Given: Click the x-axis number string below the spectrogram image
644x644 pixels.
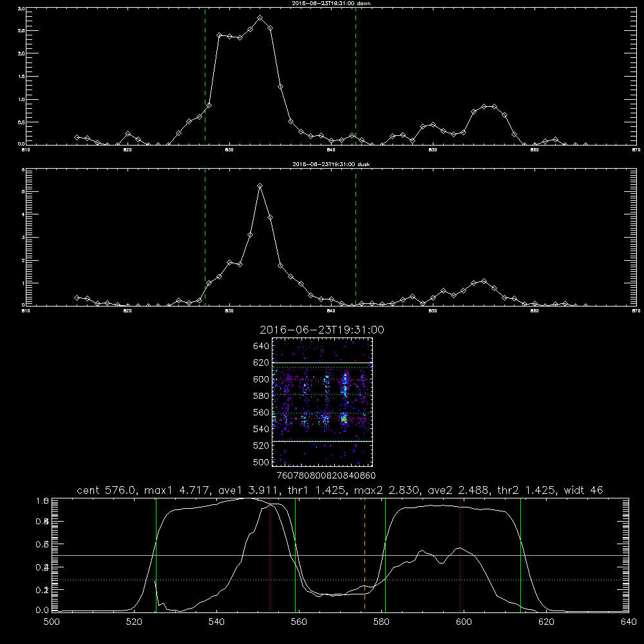Looking at the screenshot, I should [x=326, y=476].
